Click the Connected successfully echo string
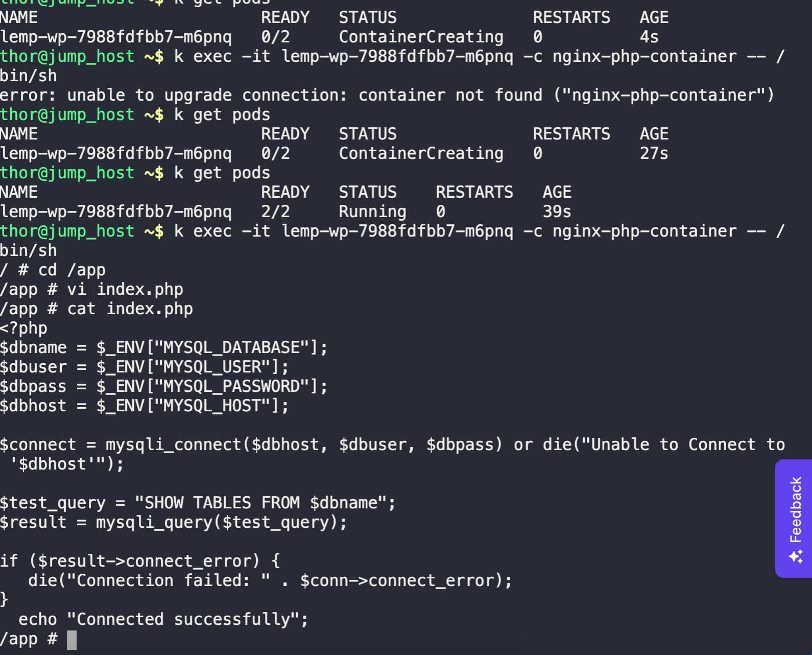 [183, 619]
